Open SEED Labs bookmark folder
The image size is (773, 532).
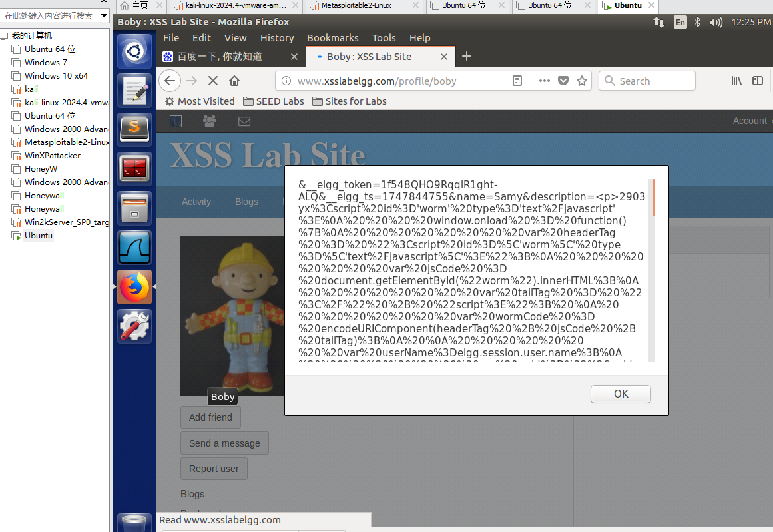point(274,101)
